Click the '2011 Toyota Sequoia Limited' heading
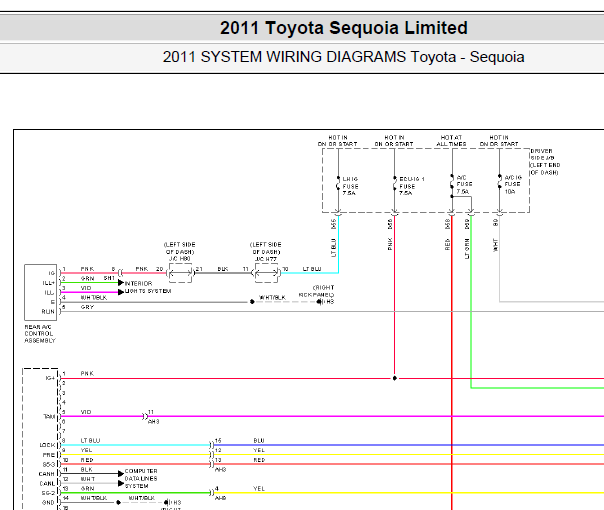604x510 pixels. click(x=344, y=28)
